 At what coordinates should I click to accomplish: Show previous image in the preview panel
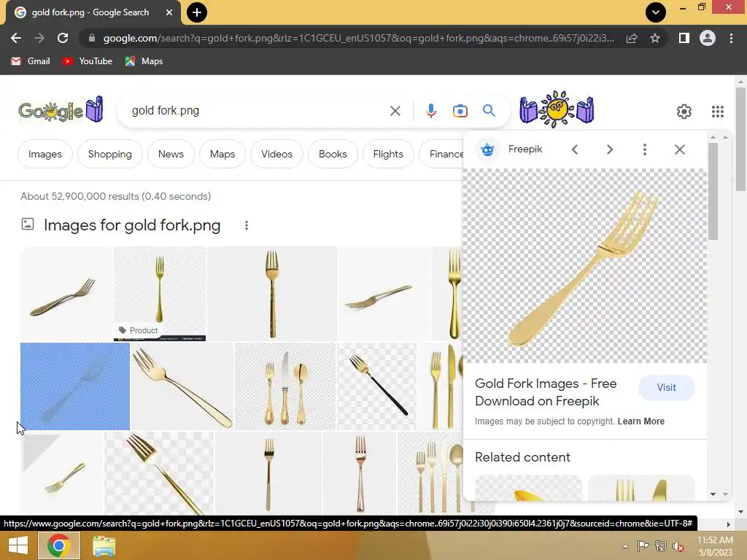tap(575, 149)
